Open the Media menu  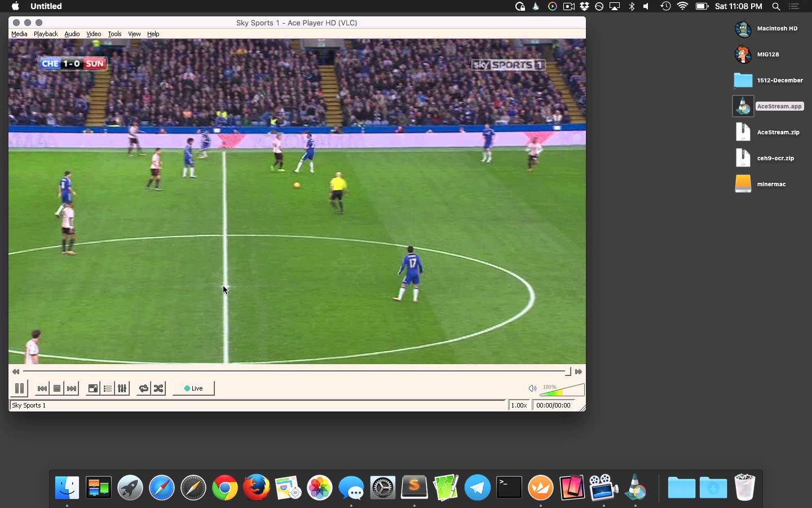point(19,34)
